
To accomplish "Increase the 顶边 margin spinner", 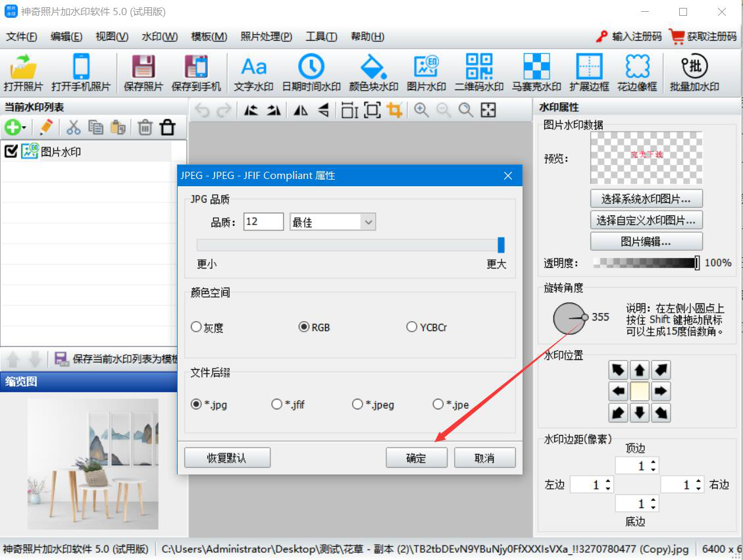I will 653,462.
